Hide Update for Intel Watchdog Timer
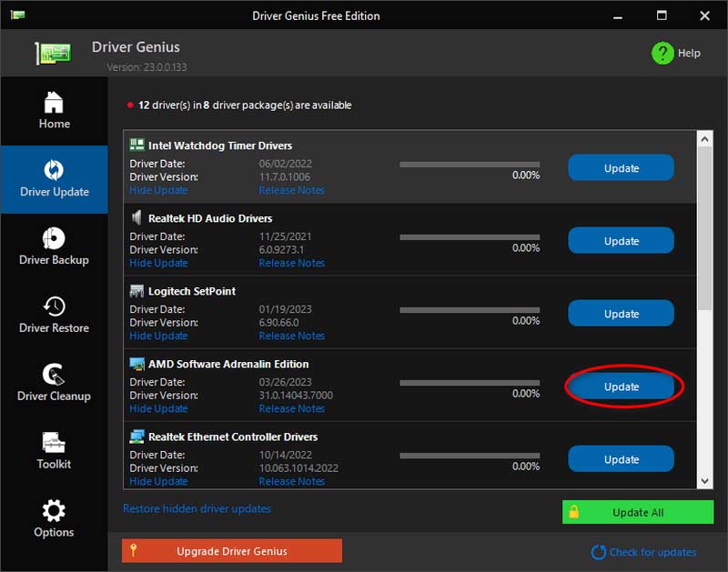The height and width of the screenshot is (572, 728). point(158,190)
